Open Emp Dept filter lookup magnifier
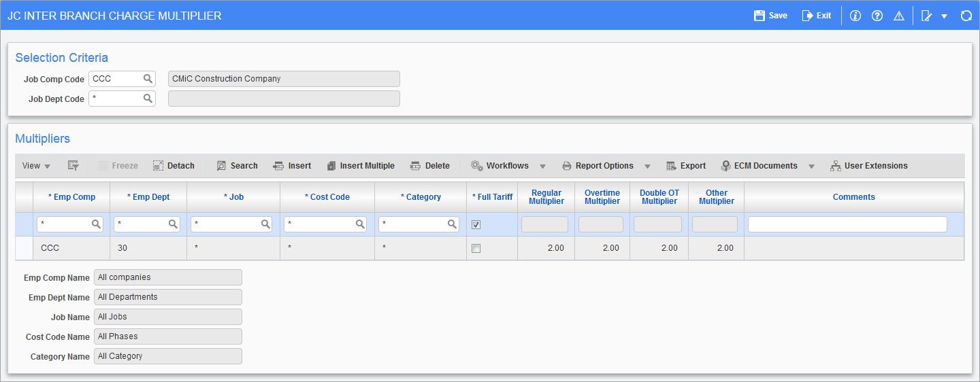980x382 pixels. tap(173, 224)
